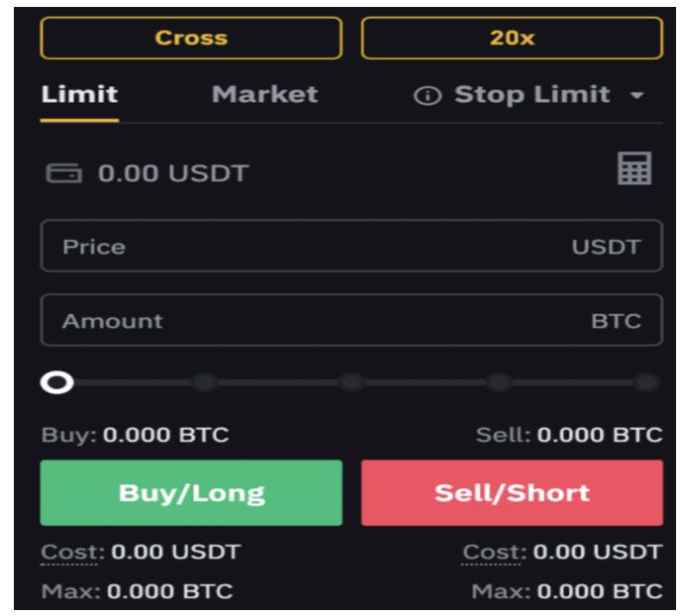Click the Amount input field

click(x=351, y=320)
